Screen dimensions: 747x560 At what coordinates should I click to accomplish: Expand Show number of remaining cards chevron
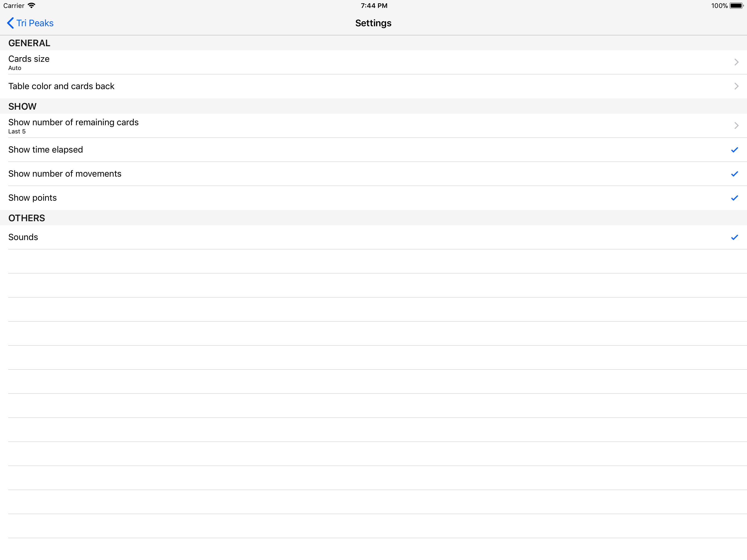point(736,126)
